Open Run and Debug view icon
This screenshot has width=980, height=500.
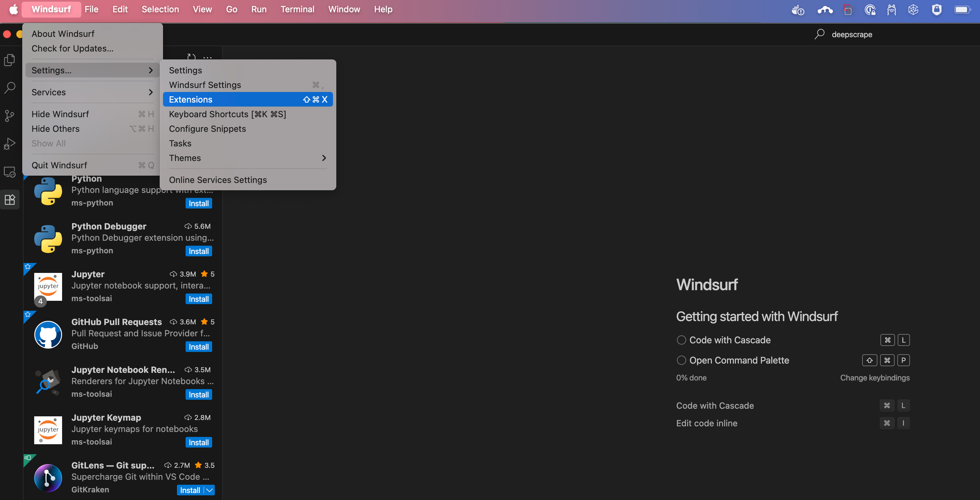pyautogui.click(x=10, y=144)
